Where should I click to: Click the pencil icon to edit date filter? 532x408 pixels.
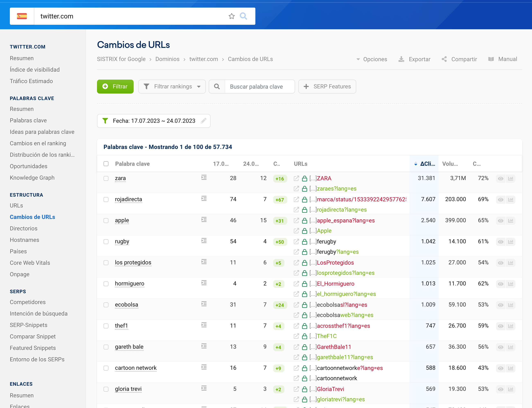pyautogui.click(x=203, y=121)
